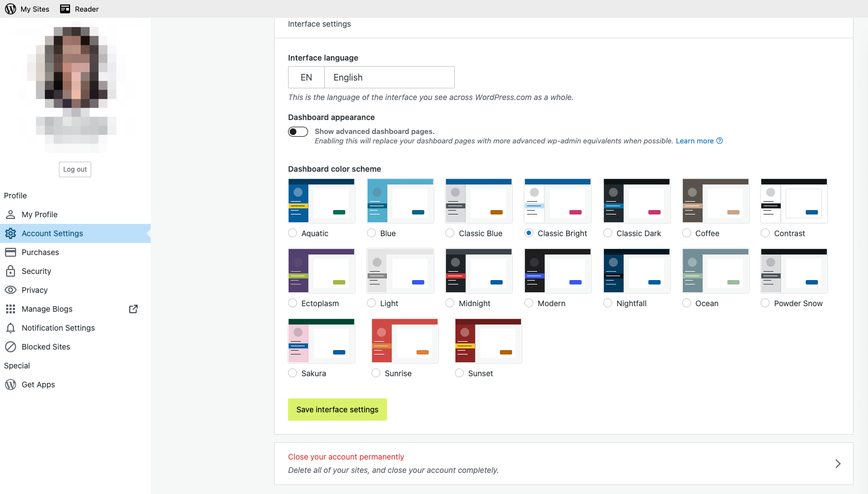Click the WordPress logo beside My Sites
Image resolution: width=868 pixels, height=494 pixels.
[x=11, y=9]
